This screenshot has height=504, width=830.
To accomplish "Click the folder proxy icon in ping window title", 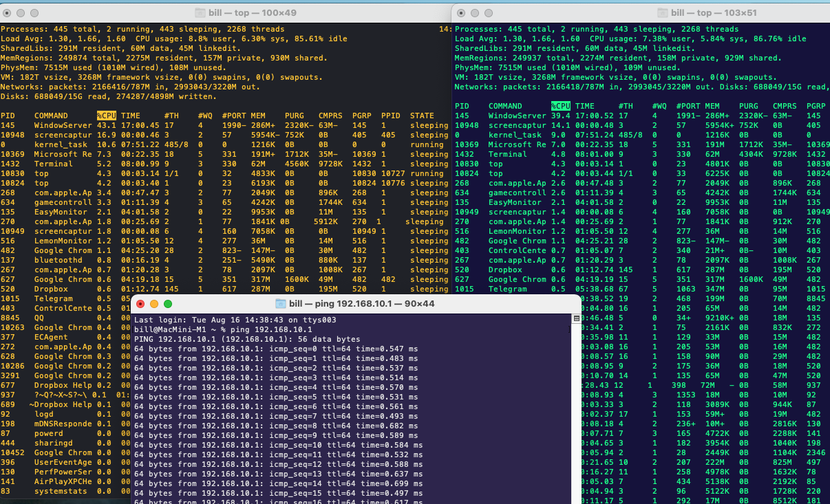I will [x=280, y=303].
